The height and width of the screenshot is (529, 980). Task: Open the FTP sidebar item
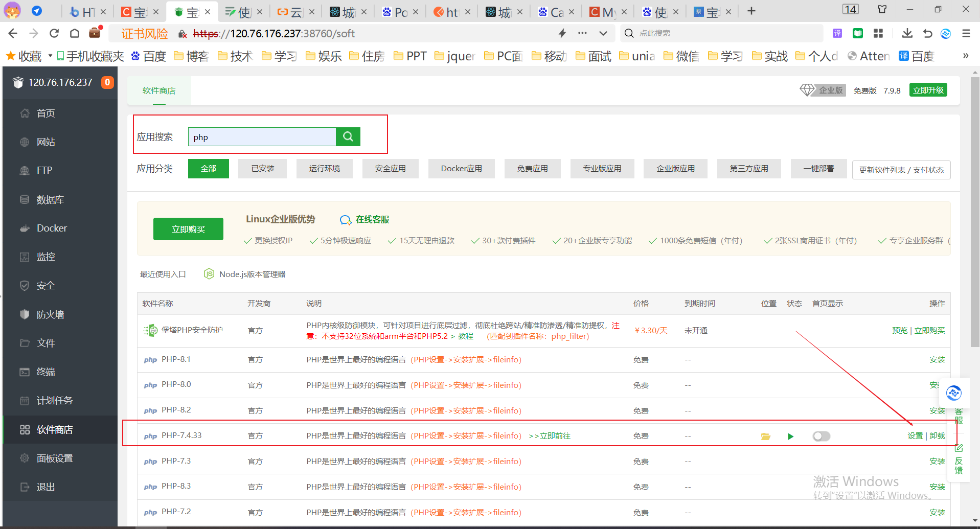[60, 170]
